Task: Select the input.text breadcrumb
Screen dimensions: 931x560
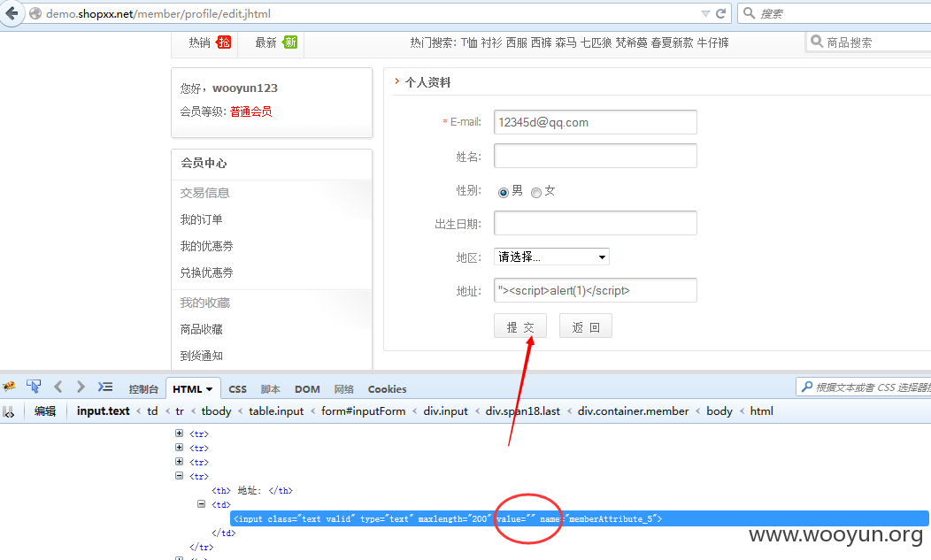Action: tap(104, 411)
